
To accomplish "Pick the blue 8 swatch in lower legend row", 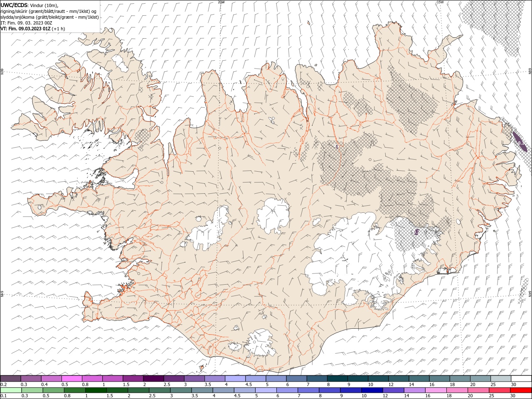I will 329,390.
